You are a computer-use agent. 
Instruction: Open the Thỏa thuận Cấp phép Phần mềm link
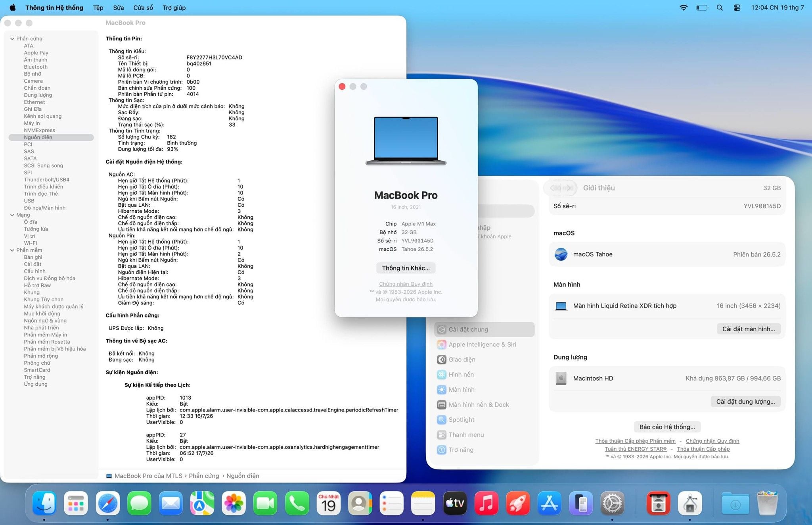coord(635,441)
